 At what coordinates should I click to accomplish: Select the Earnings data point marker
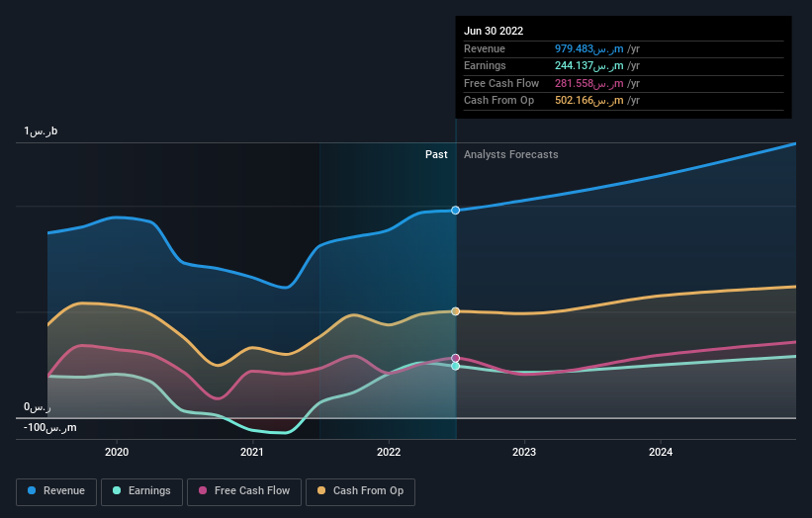(x=455, y=366)
